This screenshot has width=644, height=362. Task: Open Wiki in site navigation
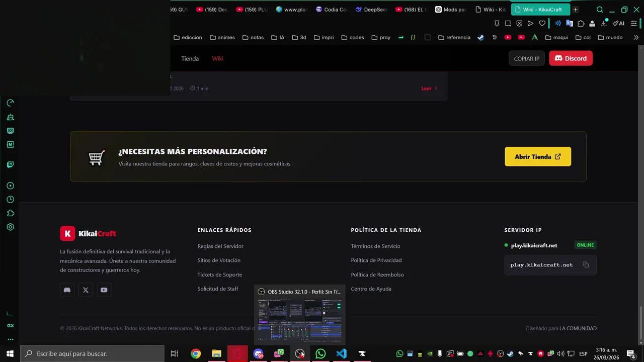click(x=217, y=58)
